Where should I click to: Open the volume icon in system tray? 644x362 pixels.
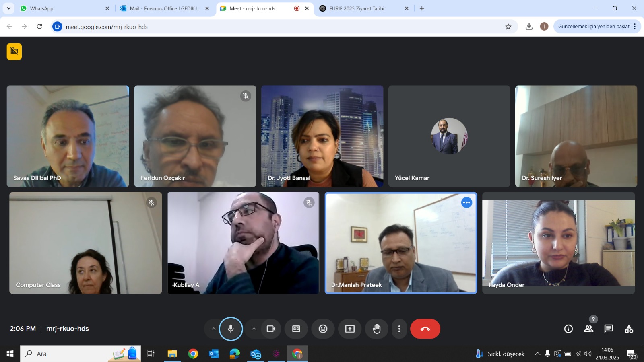click(x=588, y=354)
